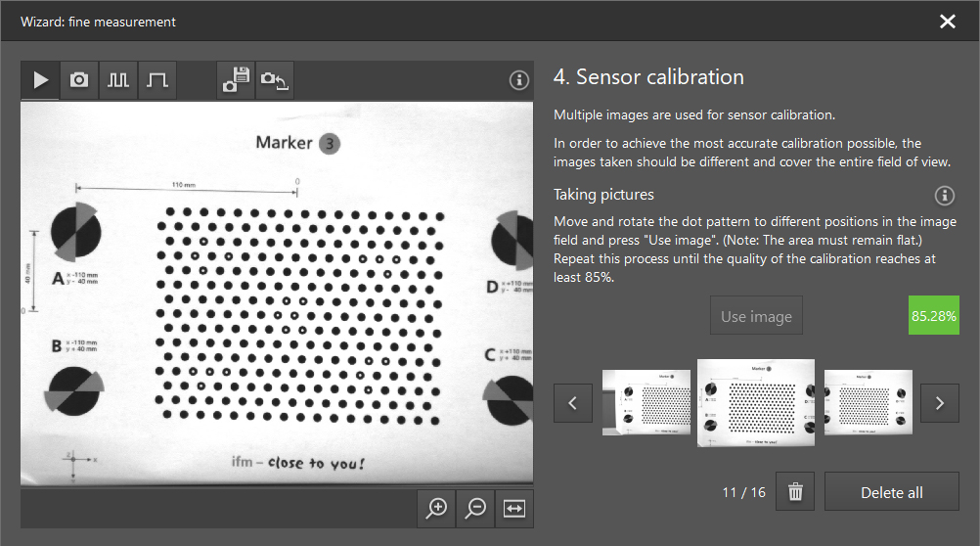Select the single pulse trigger icon
Viewport: 980px width, 546px height.
pyautogui.click(x=157, y=80)
